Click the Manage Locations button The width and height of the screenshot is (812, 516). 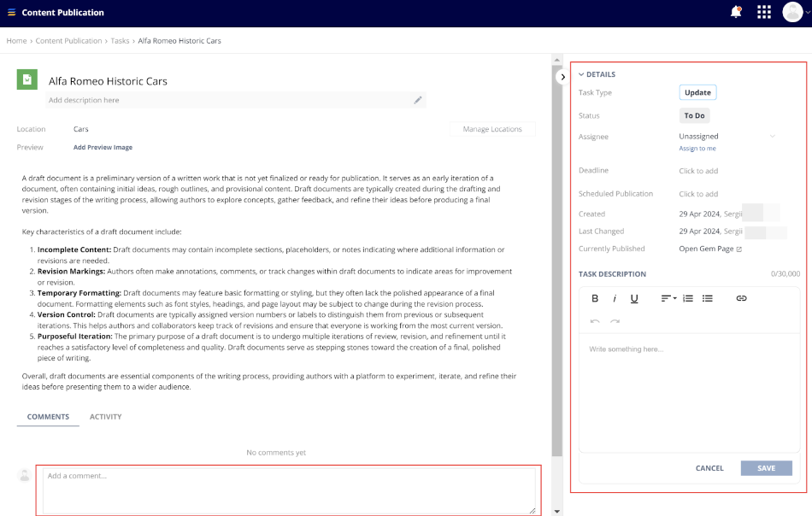(492, 129)
